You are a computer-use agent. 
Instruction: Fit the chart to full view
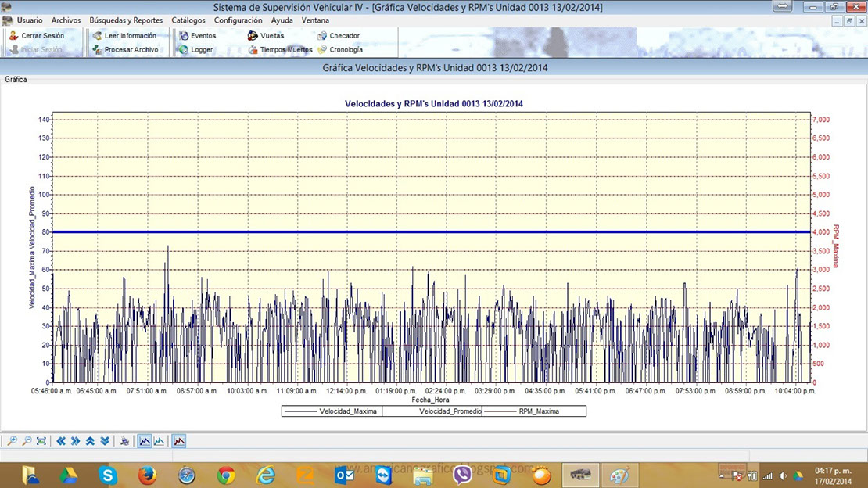click(x=41, y=441)
